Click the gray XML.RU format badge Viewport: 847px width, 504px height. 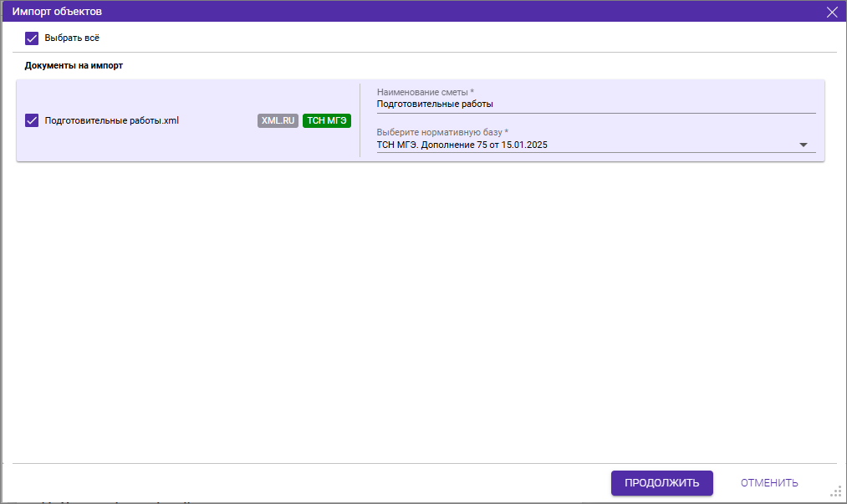point(278,120)
